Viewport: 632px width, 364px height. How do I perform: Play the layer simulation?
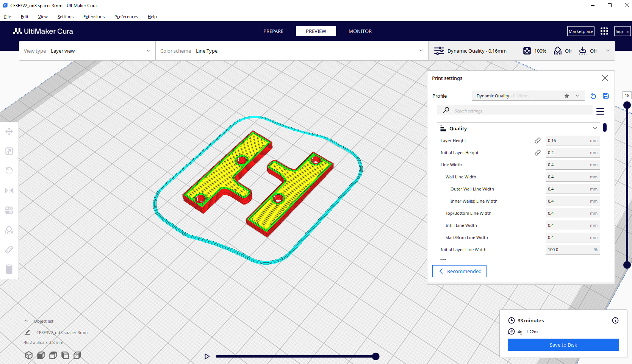[x=207, y=356]
